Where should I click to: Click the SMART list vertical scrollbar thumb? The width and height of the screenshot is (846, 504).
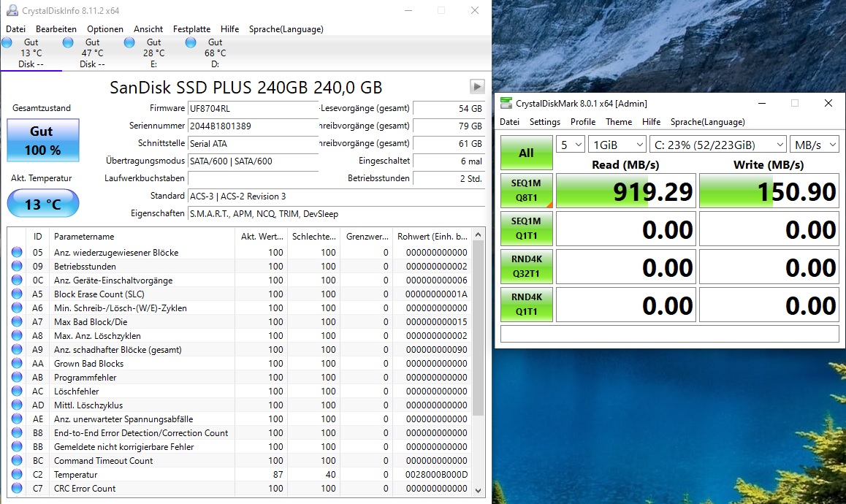tap(478, 328)
